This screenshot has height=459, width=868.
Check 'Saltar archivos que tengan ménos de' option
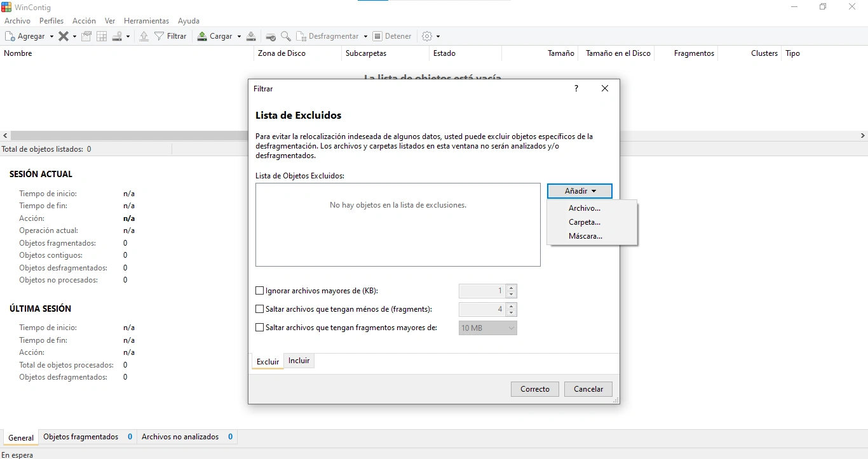(x=259, y=309)
